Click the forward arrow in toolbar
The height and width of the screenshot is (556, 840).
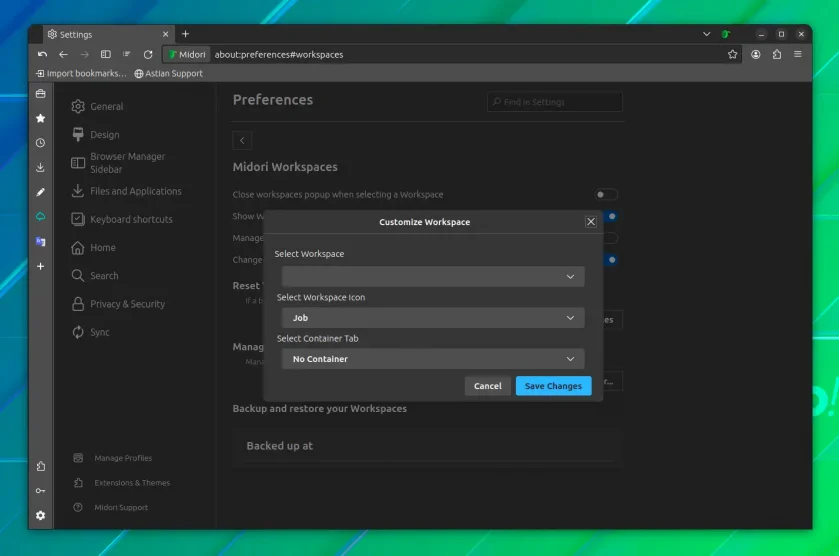tap(84, 54)
